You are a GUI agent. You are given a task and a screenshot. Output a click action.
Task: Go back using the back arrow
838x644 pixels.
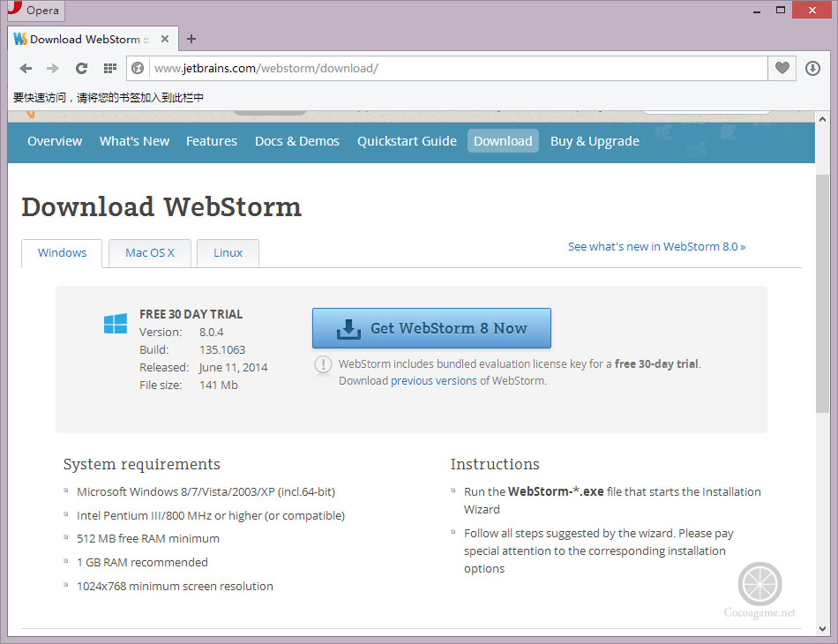point(26,69)
